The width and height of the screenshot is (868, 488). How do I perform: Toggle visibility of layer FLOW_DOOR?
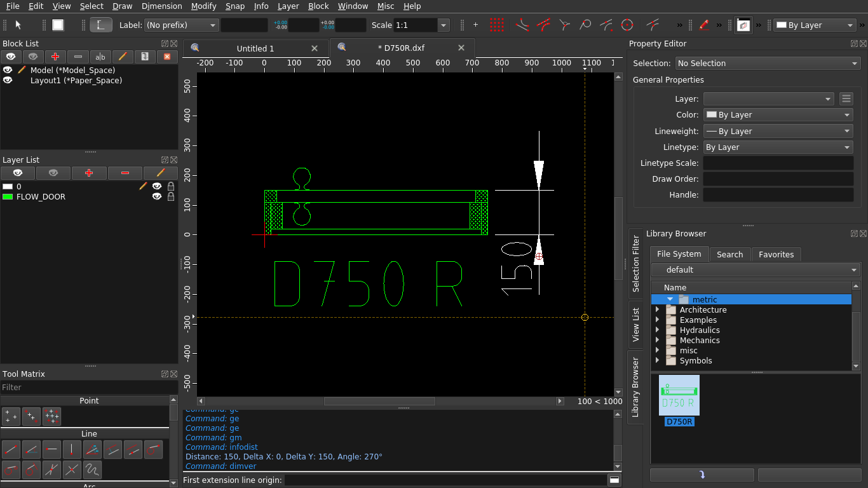[157, 196]
